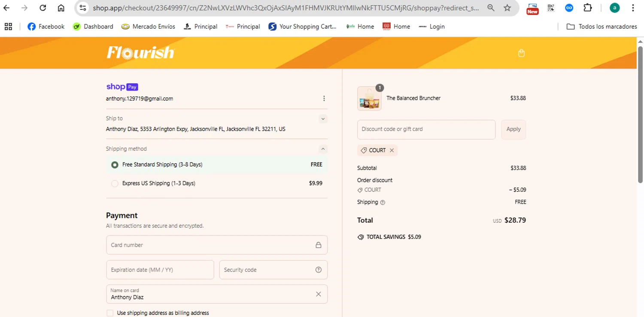Expand the Ship to address section
The image size is (644, 317).
tap(323, 119)
